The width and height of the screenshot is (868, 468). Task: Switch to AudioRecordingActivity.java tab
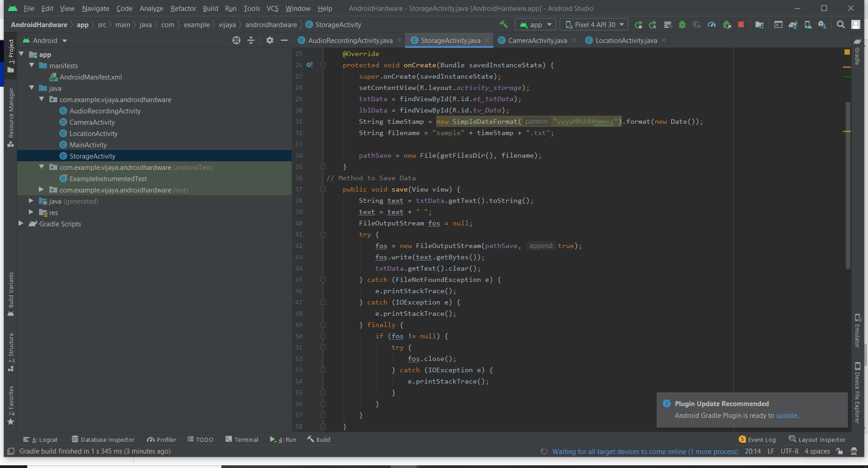[350, 40]
